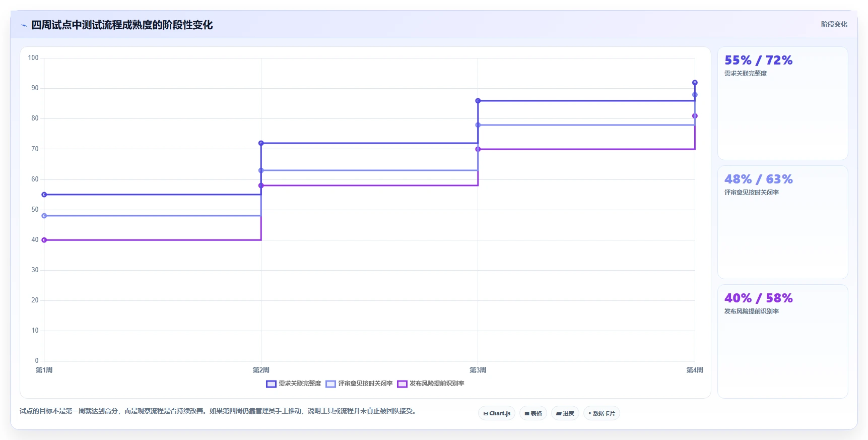Click the trend icon beside the chart title

(24, 25)
